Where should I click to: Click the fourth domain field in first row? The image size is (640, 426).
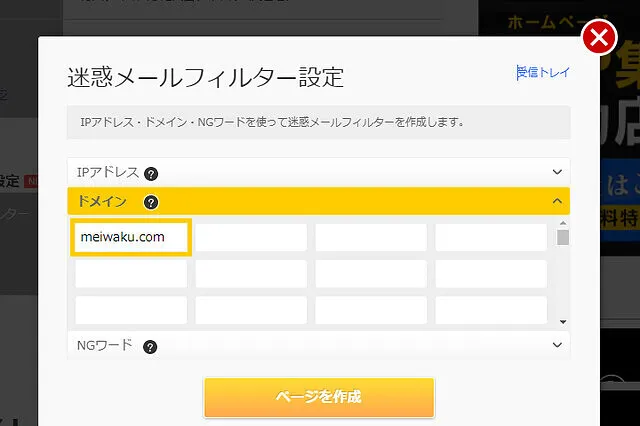click(491, 237)
